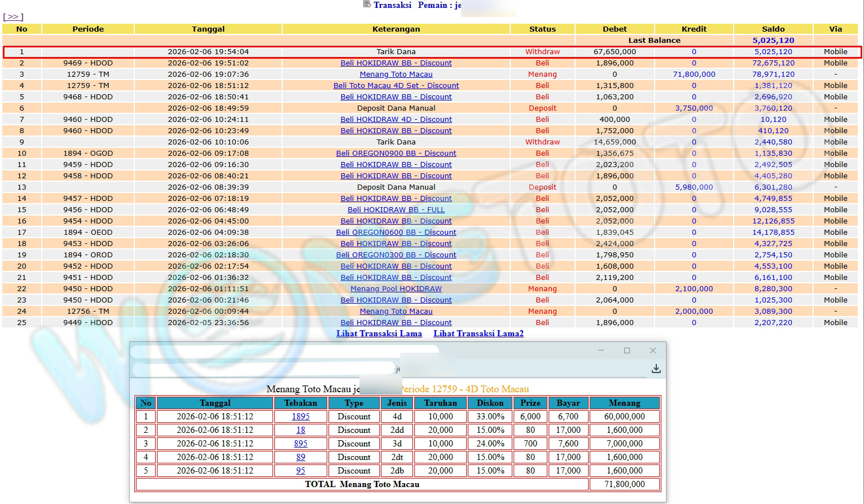Click the popup address bar field

coord(262,369)
